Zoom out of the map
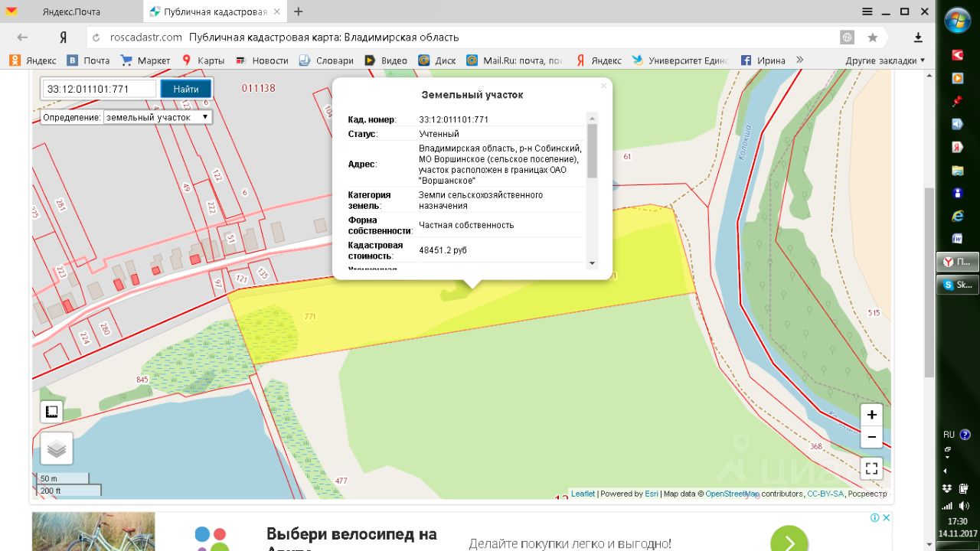The width and height of the screenshot is (980, 551). click(x=872, y=437)
